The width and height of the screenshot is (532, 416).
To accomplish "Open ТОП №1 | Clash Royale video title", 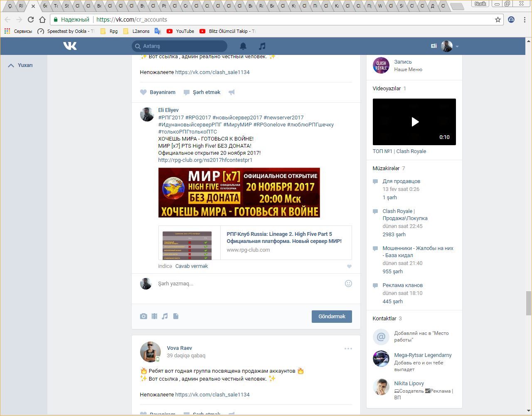I will point(399,151).
